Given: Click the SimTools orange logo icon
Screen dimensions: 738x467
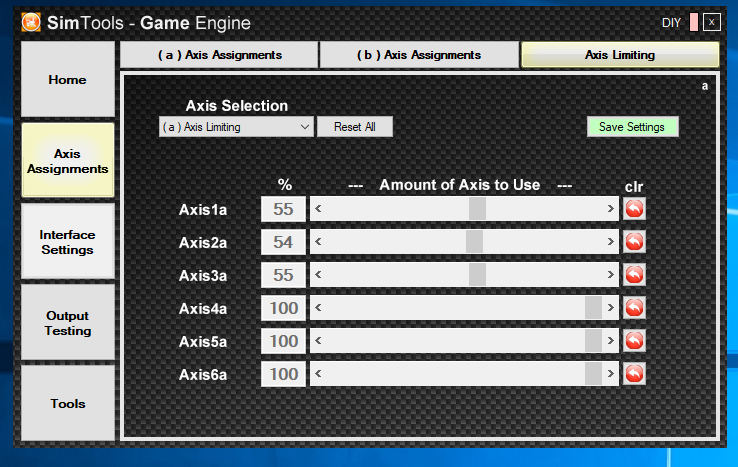Looking at the screenshot, I should tap(31, 22).
